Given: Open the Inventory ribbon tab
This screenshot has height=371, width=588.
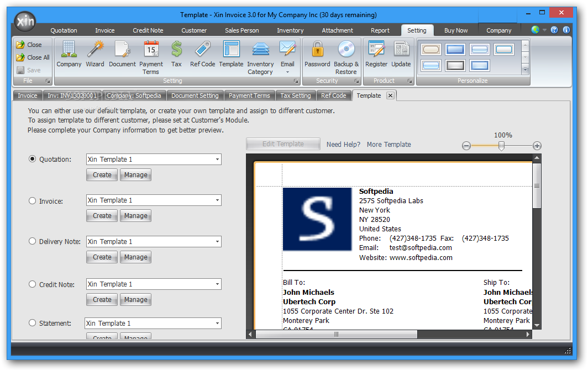Looking at the screenshot, I should [x=290, y=30].
